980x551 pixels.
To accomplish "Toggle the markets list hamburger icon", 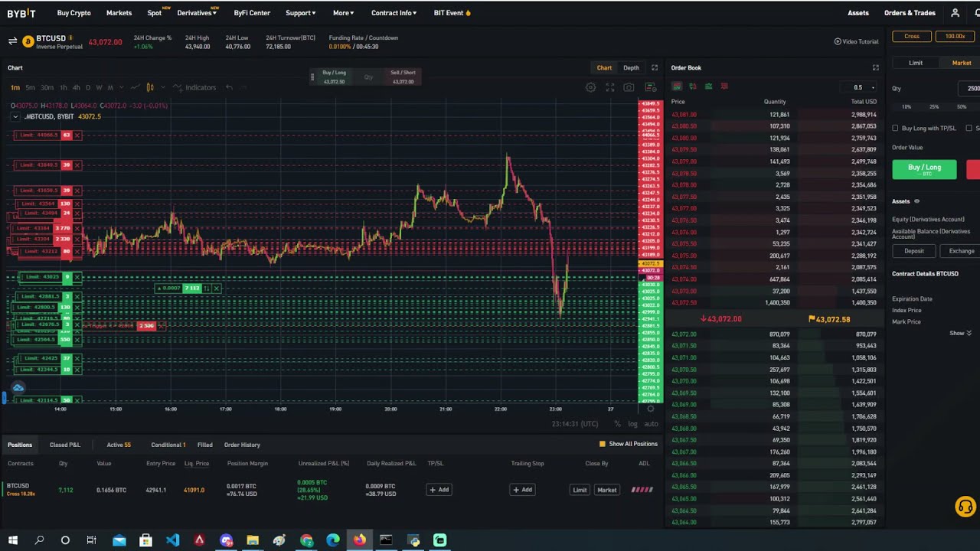I will [x=12, y=41].
